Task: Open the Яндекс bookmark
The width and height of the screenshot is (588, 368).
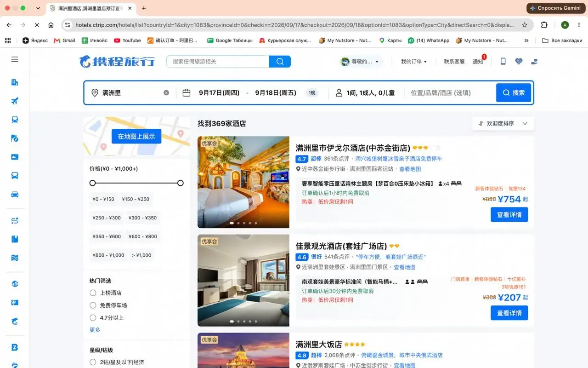Action: (x=35, y=40)
